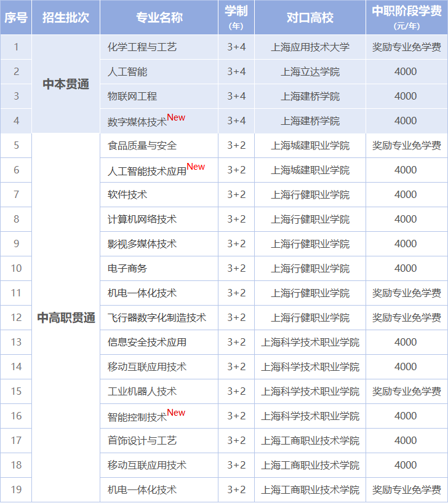Select the 数字媒体技术 New major cell
Viewport: 448px width, 503px height.
tap(159, 121)
